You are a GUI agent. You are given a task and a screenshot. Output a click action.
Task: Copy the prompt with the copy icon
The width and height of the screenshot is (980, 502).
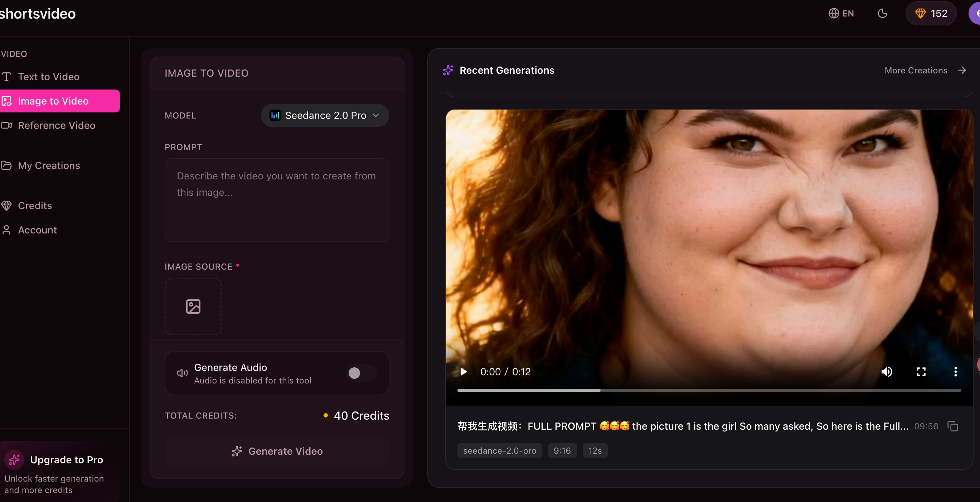point(952,426)
